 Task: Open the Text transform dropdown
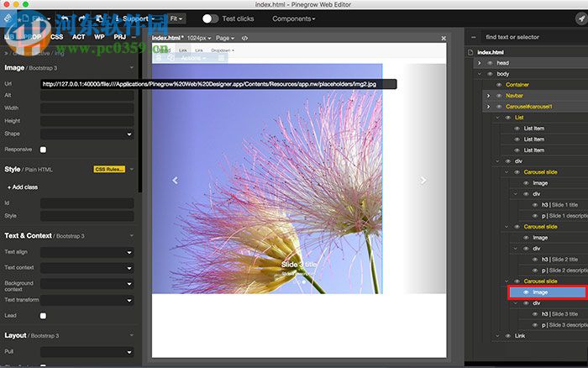tap(87, 300)
